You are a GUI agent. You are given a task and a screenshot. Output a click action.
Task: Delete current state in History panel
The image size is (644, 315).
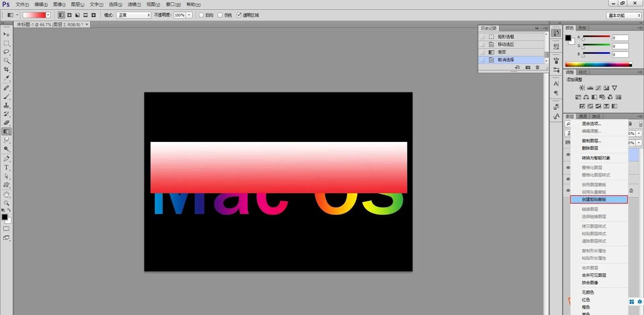[x=537, y=67]
